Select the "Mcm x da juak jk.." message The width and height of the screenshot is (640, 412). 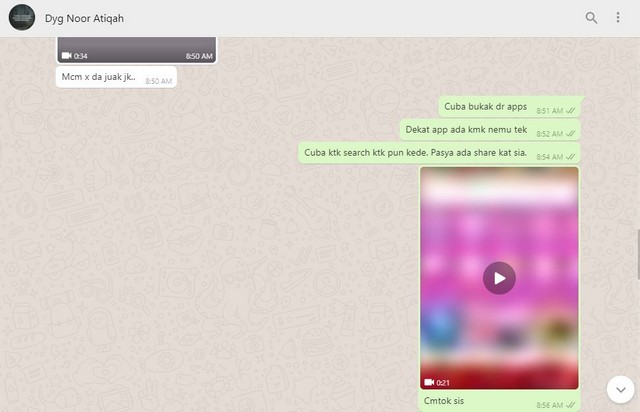click(x=99, y=78)
